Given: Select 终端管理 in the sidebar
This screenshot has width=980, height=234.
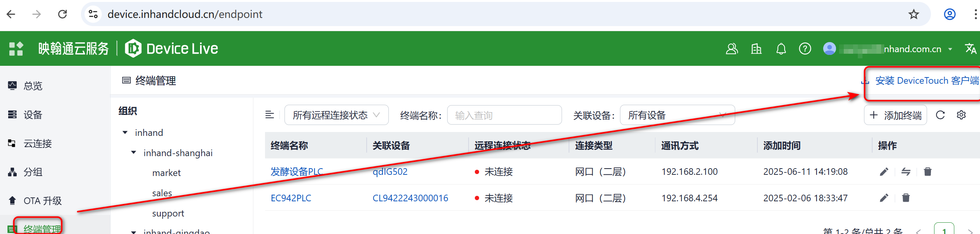Looking at the screenshot, I should [42, 229].
